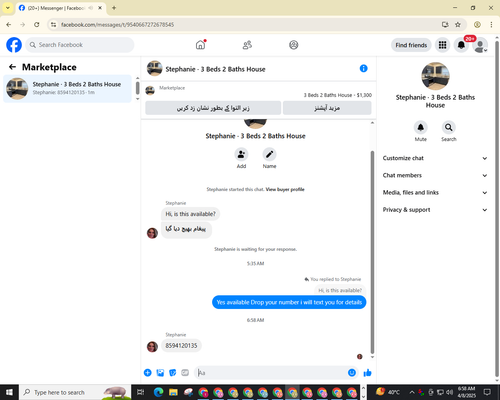500x400 pixels.
Task: Open the Windows Start menu
Action: click(x=9, y=392)
